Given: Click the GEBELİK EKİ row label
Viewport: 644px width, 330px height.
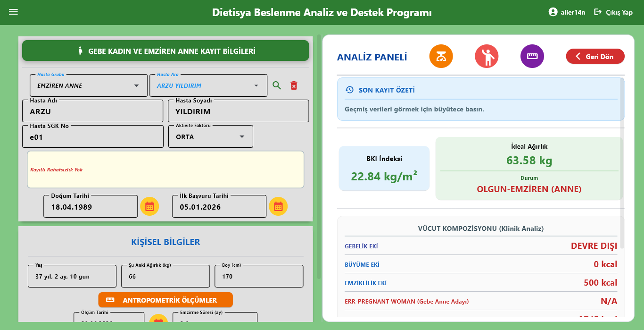Looking at the screenshot, I should tap(361, 246).
